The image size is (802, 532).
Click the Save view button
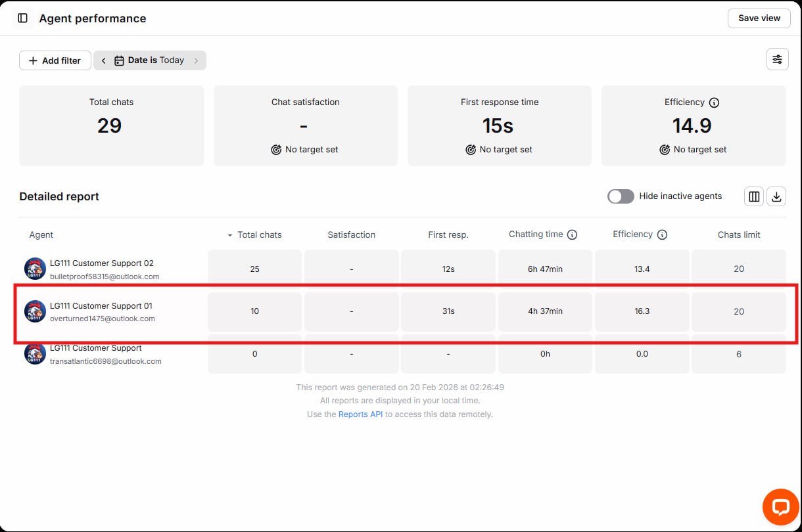click(759, 18)
